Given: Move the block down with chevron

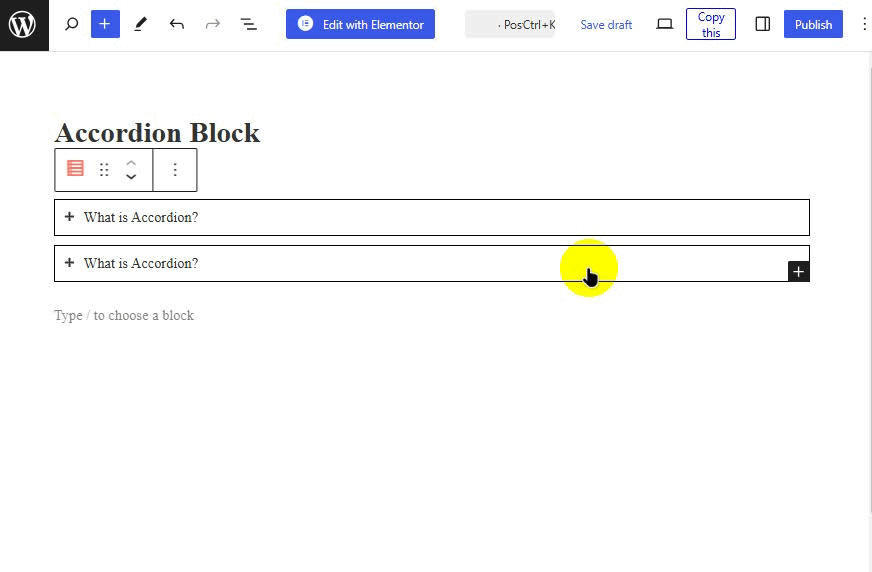Looking at the screenshot, I should pyautogui.click(x=131, y=178).
